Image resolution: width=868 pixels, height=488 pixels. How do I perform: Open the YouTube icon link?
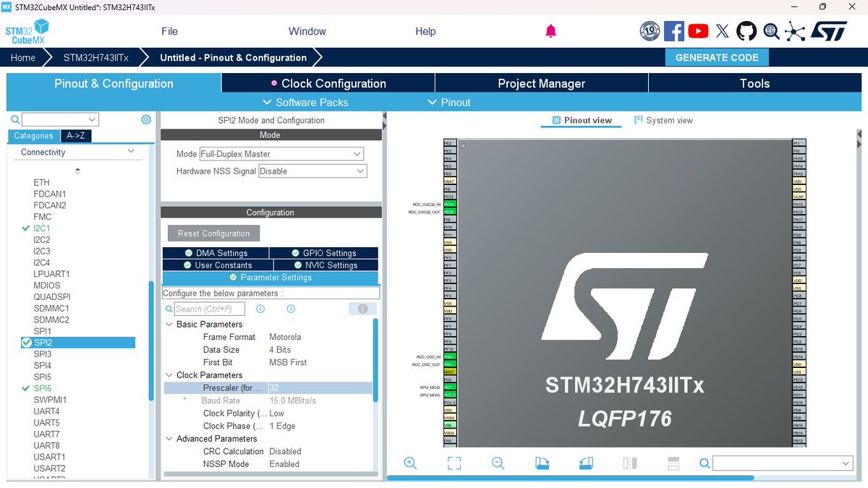pyautogui.click(x=698, y=31)
